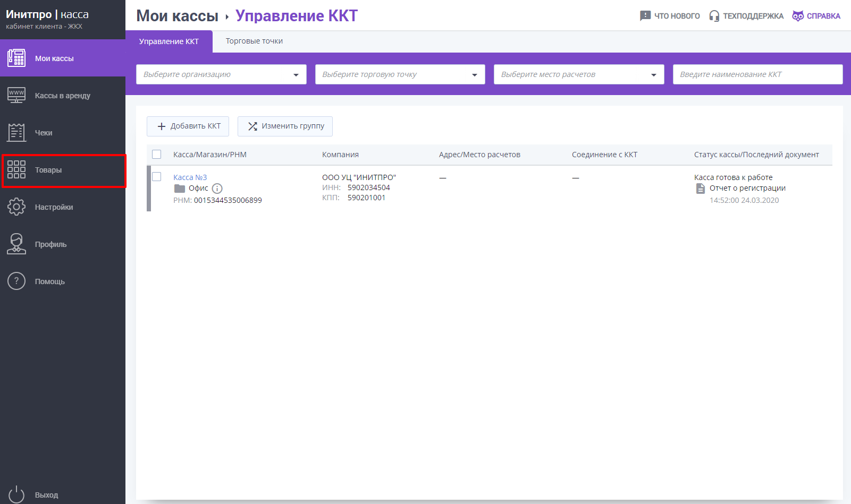Image resolution: width=851 pixels, height=504 pixels.
Task: Select Кассы в аренду menu item
Action: (x=63, y=96)
